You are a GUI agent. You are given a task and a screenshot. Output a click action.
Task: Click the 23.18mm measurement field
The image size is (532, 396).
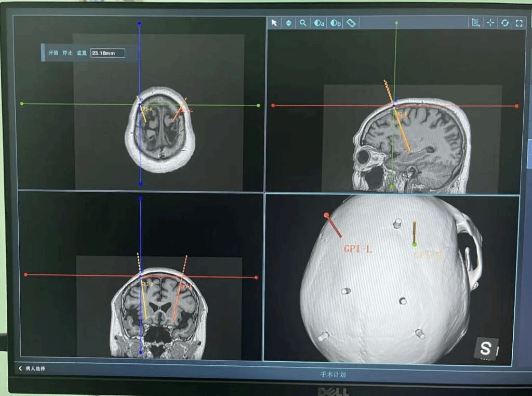point(107,53)
